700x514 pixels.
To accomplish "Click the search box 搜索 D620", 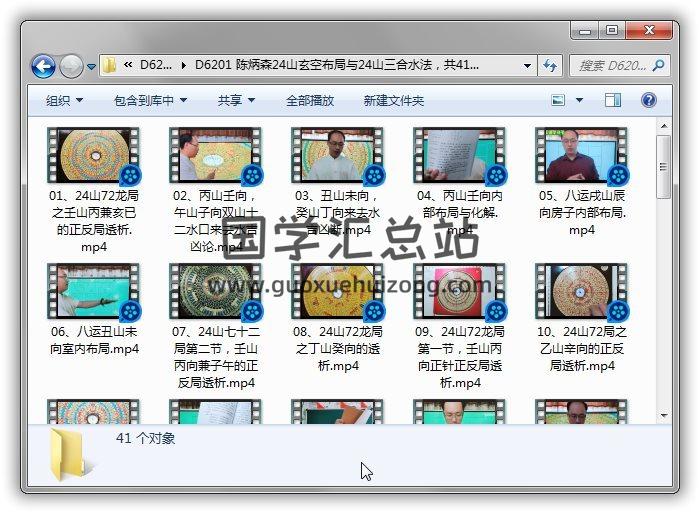I will click(x=610, y=66).
